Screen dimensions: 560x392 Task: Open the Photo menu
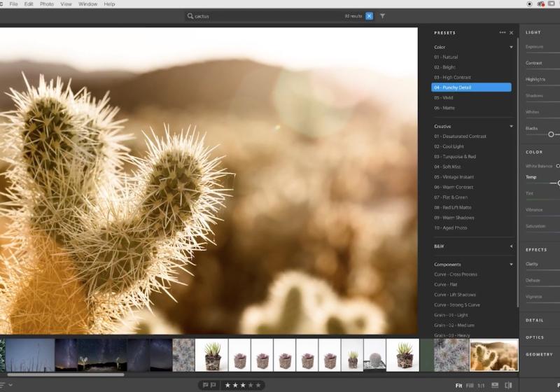[x=46, y=4]
